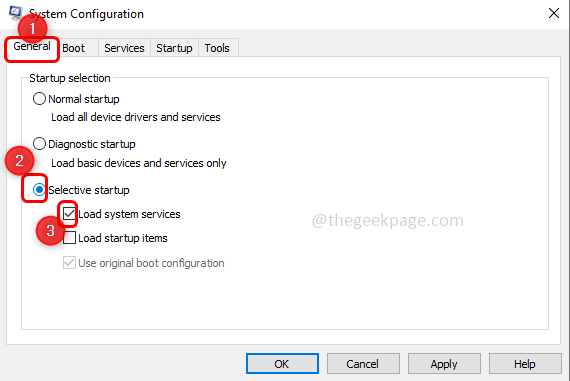Viewport: 570px width, 381px height.
Task: Open the Boot tab
Action: [73, 48]
